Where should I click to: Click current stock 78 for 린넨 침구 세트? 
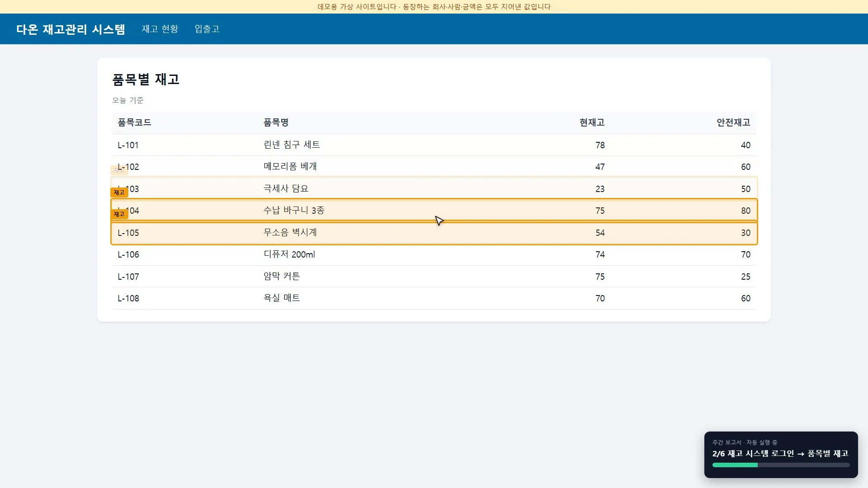click(x=600, y=145)
